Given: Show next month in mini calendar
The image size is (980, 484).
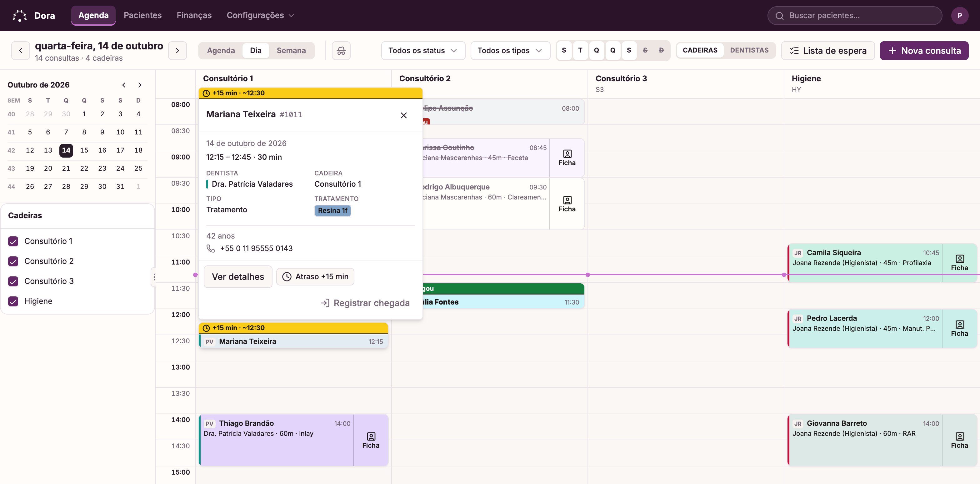Looking at the screenshot, I should [140, 85].
